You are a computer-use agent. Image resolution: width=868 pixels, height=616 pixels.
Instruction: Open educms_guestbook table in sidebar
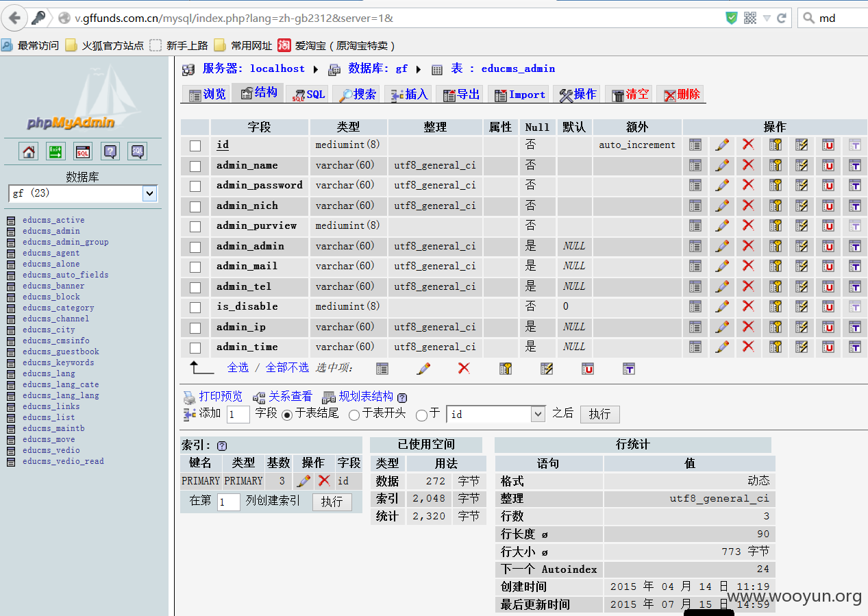pyautogui.click(x=60, y=352)
